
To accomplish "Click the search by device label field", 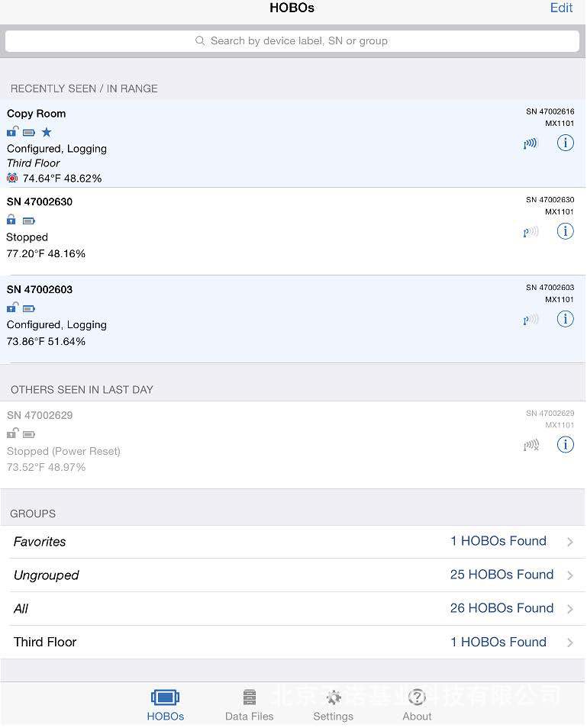I will click(x=292, y=41).
